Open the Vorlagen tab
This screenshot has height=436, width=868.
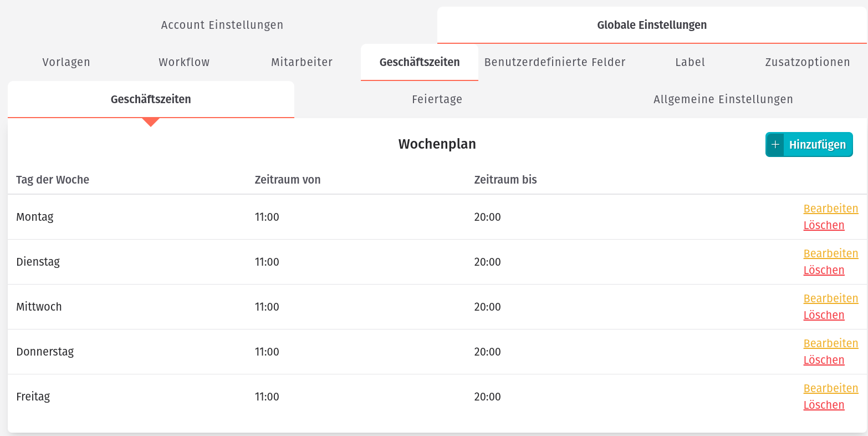67,62
